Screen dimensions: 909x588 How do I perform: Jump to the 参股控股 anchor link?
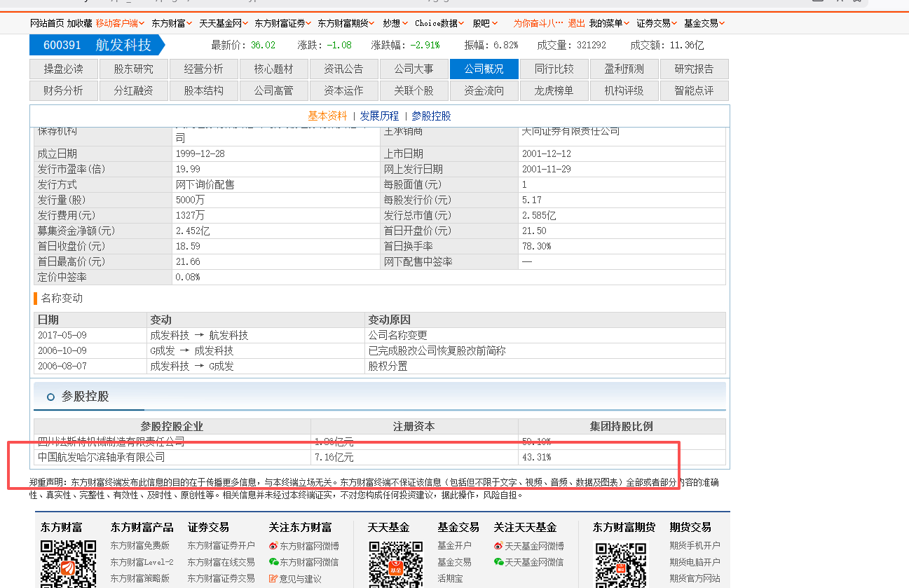click(x=431, y=116)
